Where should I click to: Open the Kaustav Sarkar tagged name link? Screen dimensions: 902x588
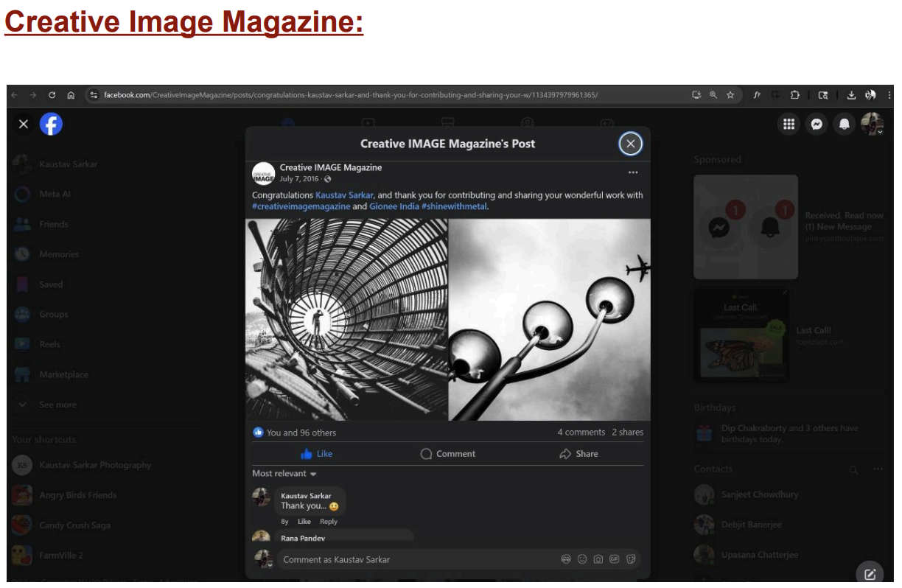(344, 195)
